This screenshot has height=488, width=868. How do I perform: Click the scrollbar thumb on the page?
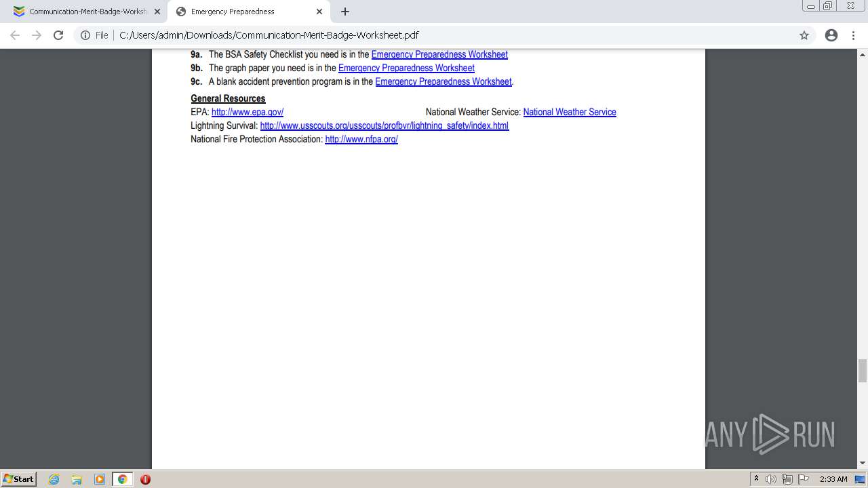(x=863, y=371)
